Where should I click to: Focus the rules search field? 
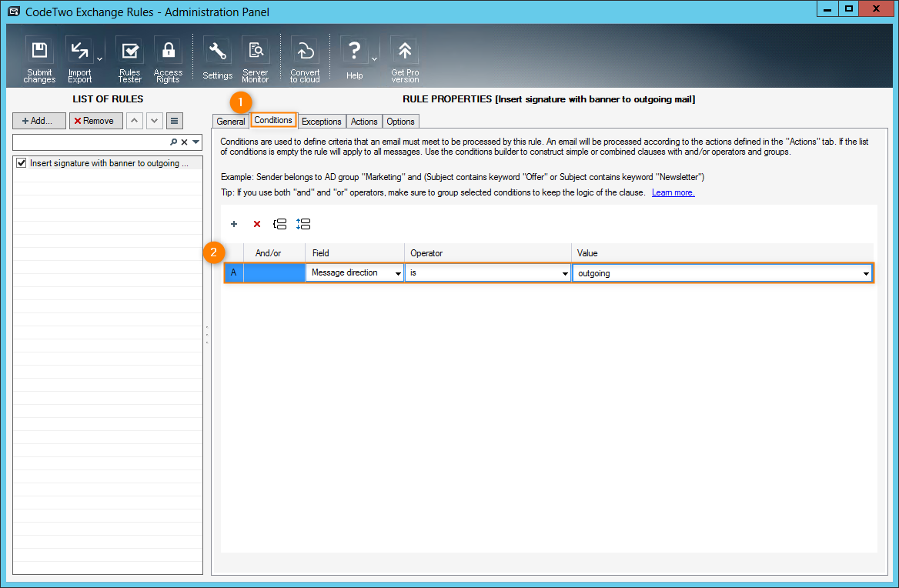pyautogui.click(x=91, y=142)
